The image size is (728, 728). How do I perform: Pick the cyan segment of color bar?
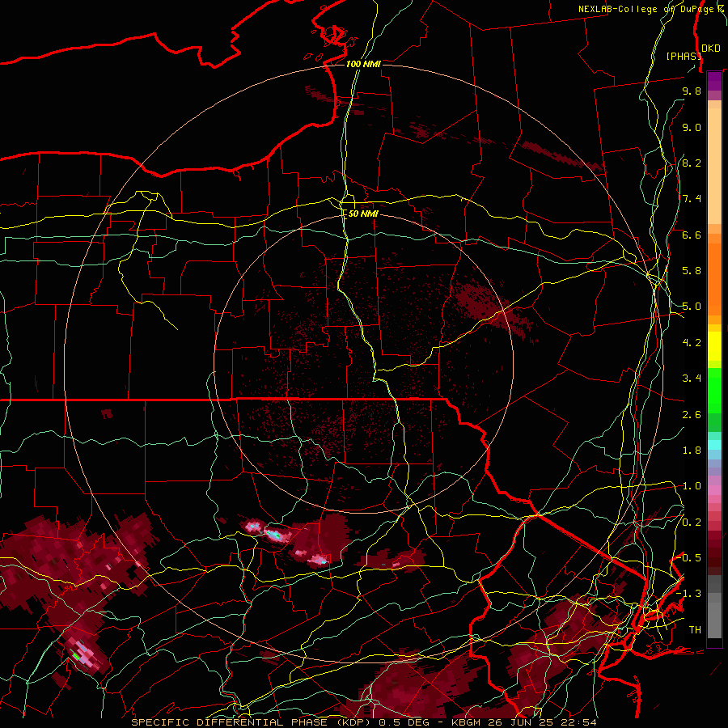(714, 445)
